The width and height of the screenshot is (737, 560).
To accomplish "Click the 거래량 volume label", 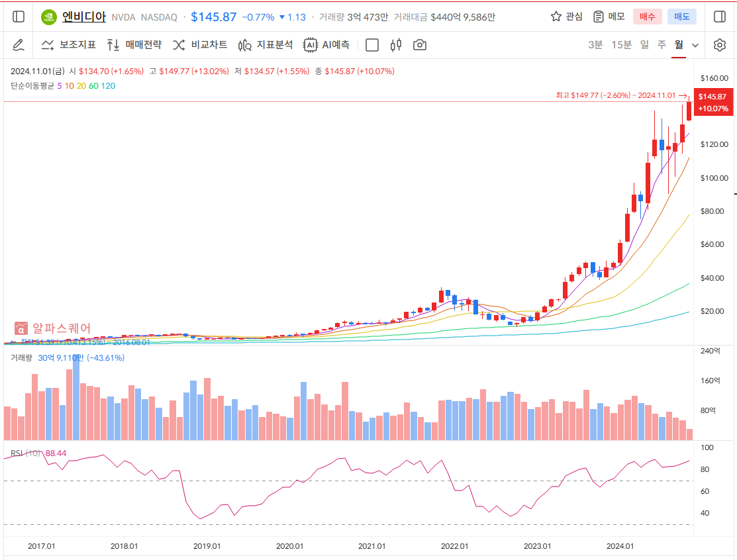I will click(22, 358).
